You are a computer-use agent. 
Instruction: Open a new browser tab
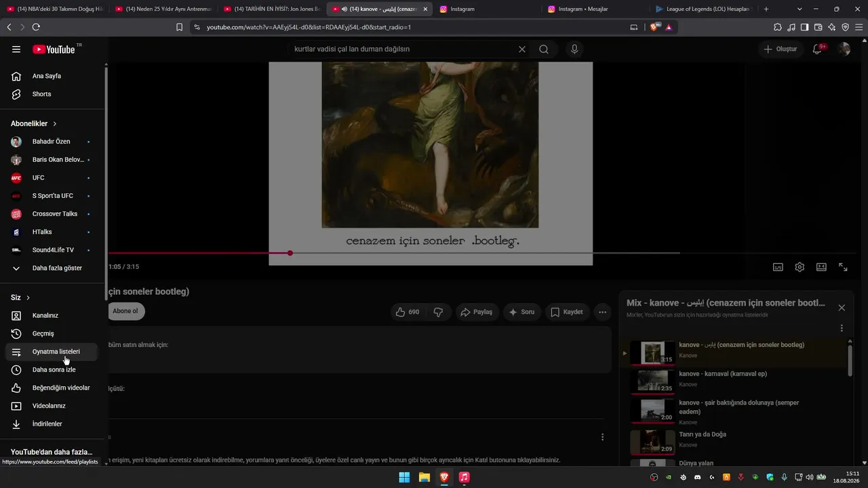(x=766, y=9)
